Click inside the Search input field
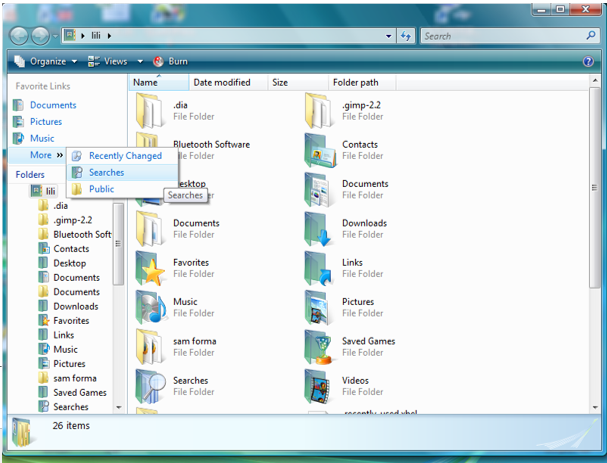This screenshot has height=463, width=607. pos(502,36)
